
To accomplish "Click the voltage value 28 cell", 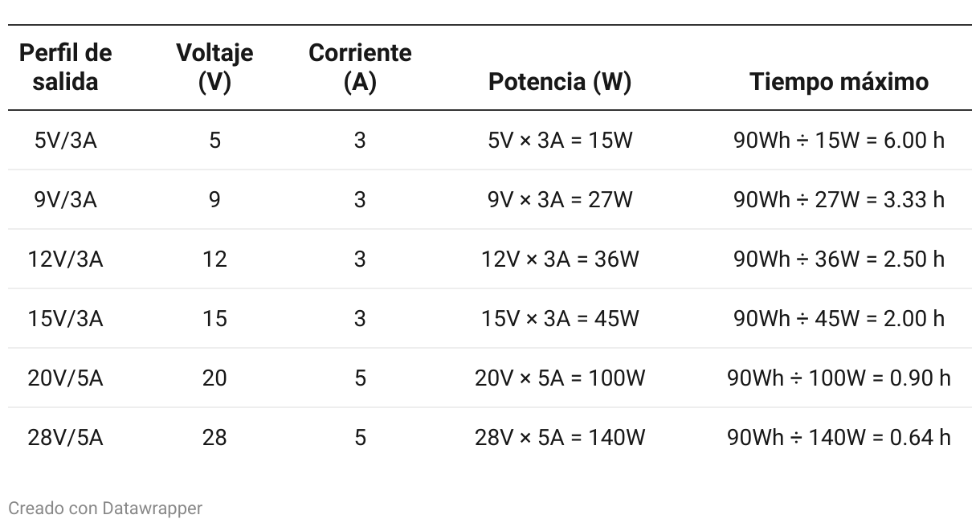I will tap(214, 438).
